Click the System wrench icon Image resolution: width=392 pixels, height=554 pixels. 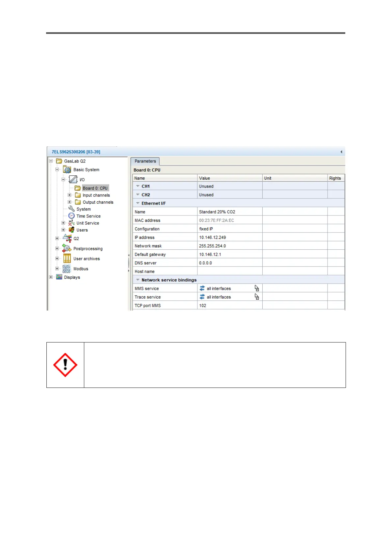pyautogui.click(x=71, y=209)
